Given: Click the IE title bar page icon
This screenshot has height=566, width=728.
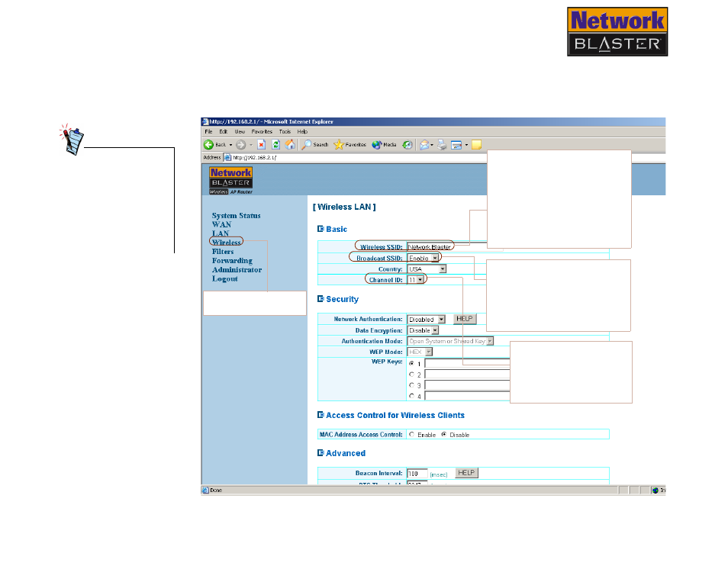Looking at the screenshot, I should tap(205, 121).
